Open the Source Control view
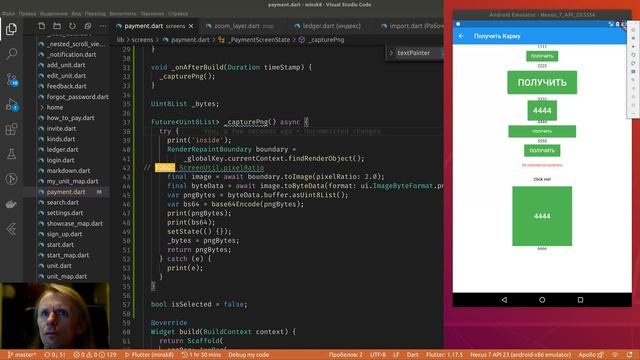The image size is (640, 360). click(x=11, y=79)
